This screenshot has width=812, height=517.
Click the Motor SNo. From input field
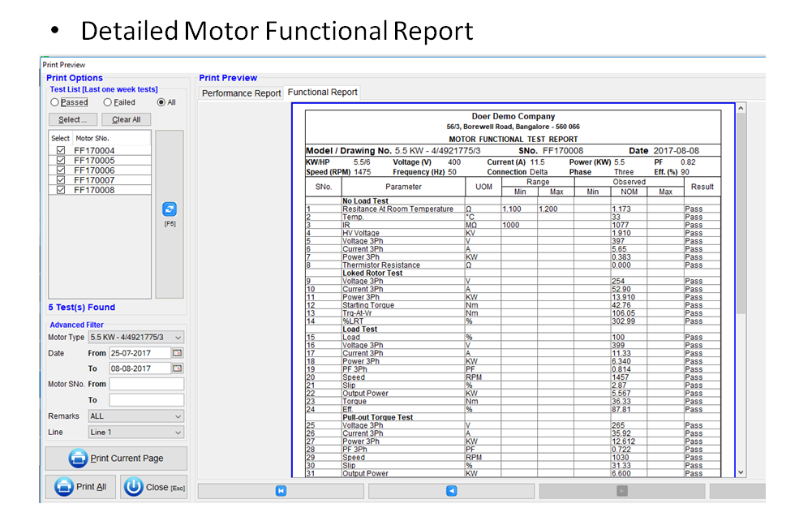click(146, 385)
